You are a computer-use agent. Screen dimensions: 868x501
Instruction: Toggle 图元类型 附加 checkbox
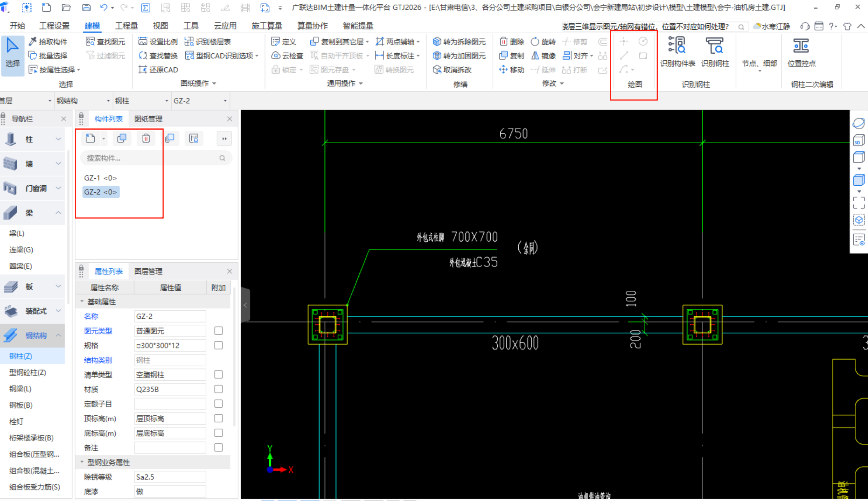[x=218, y=330]
